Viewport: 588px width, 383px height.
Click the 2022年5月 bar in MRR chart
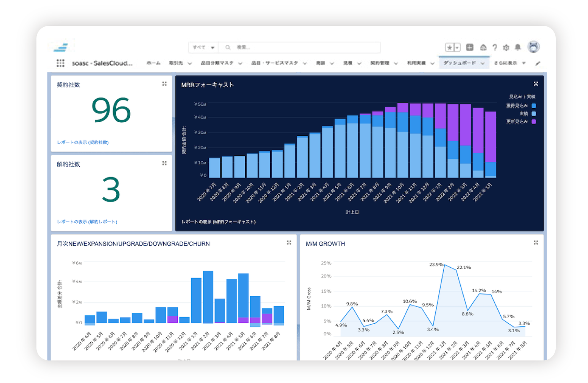point(490,144)
